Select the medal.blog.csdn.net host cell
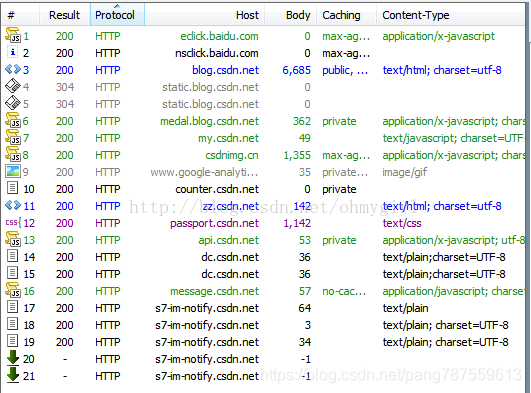 pyautogui.click(x=210, y=121)
